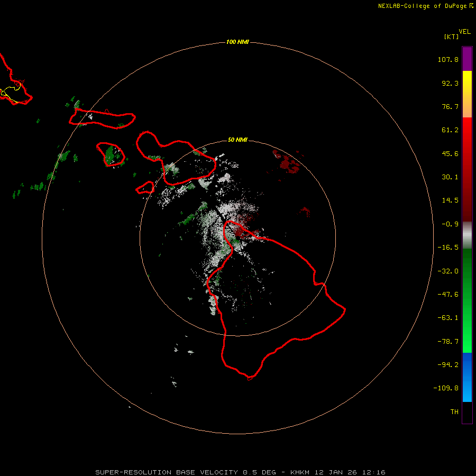
Task: Click the red segment of color bar
Action: point(467,169)
